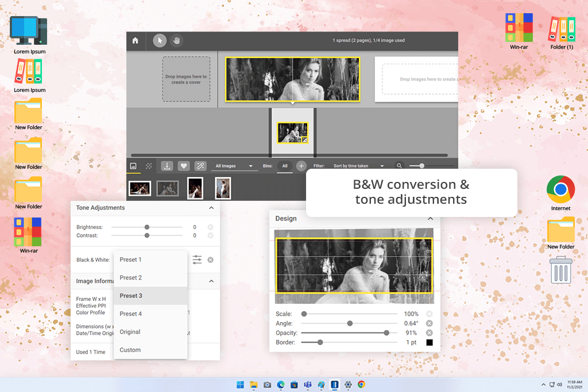This screenshot has width=588, height=392.
Task: Open File Explorer from taskbar
Action: click(254, 385)
